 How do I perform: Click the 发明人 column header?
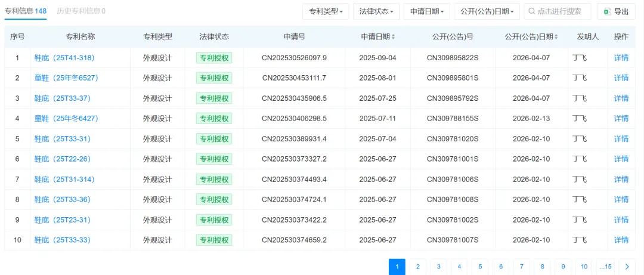(x=588, y=37)
